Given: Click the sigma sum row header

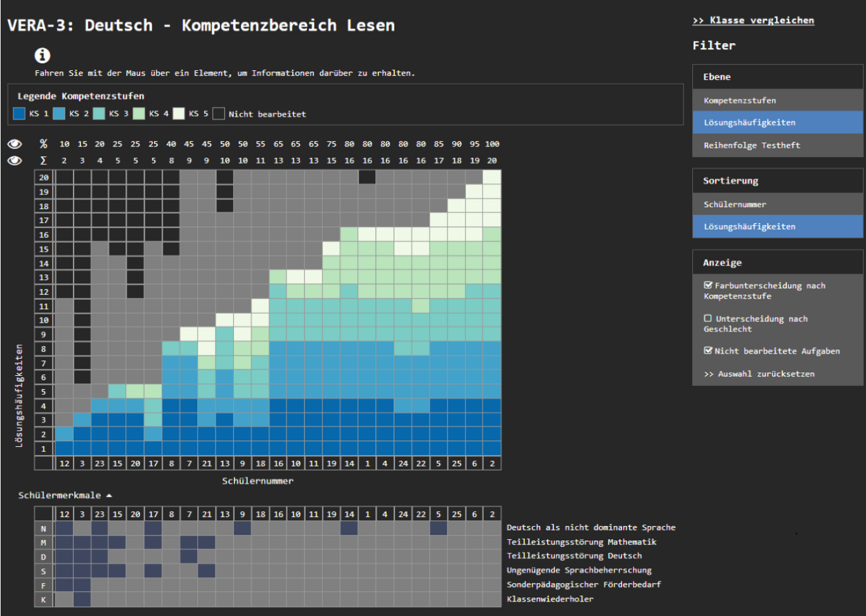Looking at the screenshot, I should coord(44,160).
